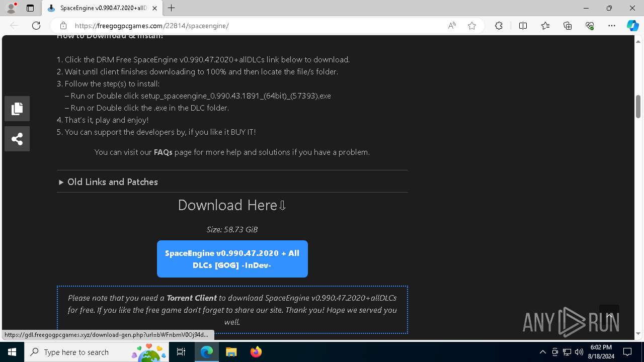Click the page vertical scrollbar thumb
The height and width of the screenshot is (362, 644).
(638, 107)
